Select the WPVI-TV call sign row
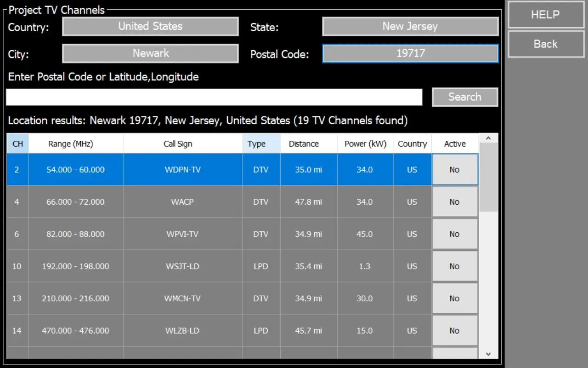The width and height of the screenshot is (588, 368). [182, 234]
